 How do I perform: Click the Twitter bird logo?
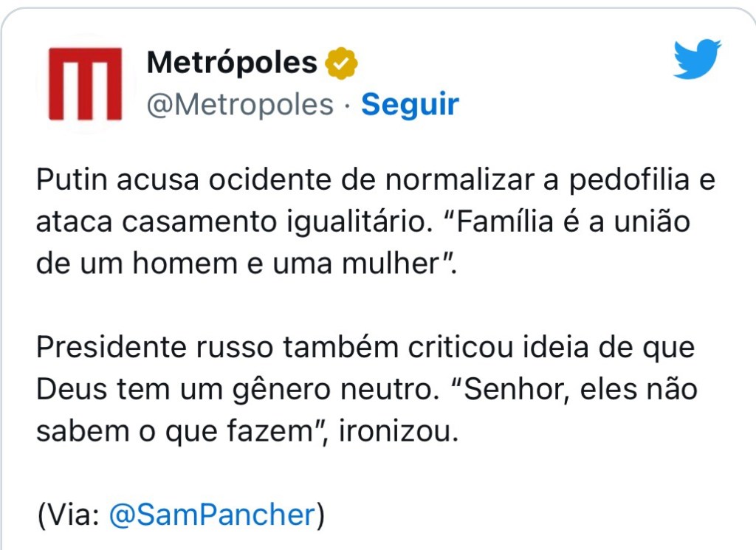[x=697, y=60]
